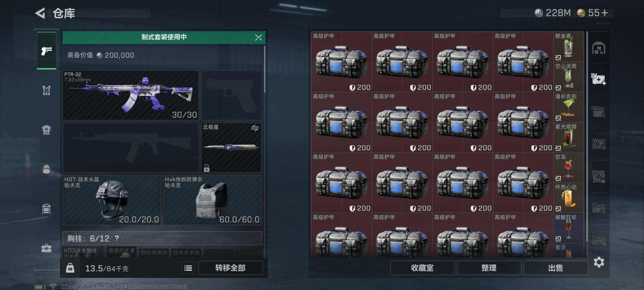Open the 收藏室 tab

click(x=422, y=268)
